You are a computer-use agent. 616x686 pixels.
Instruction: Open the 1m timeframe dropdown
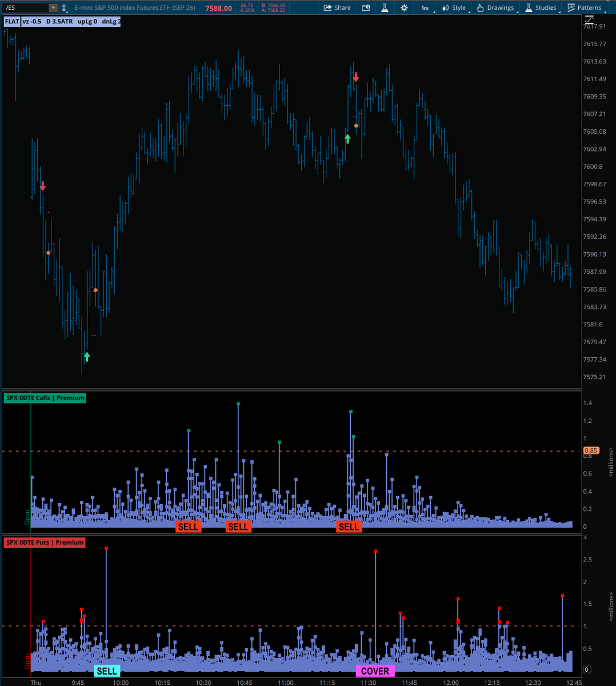[x=425, y=8]
